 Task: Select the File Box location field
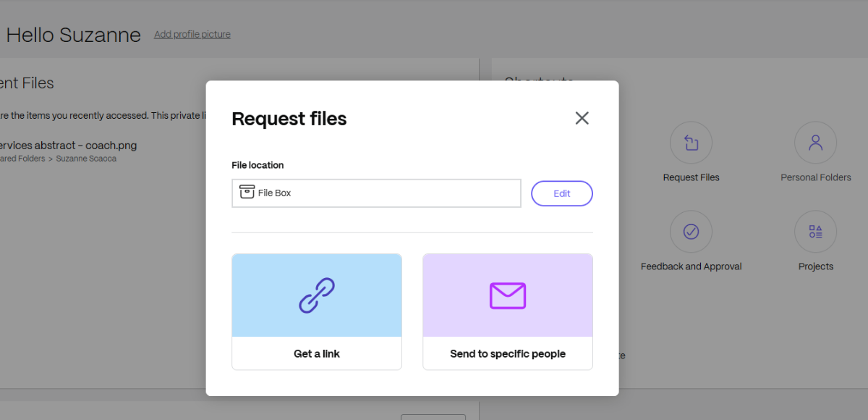click(376, 193)
